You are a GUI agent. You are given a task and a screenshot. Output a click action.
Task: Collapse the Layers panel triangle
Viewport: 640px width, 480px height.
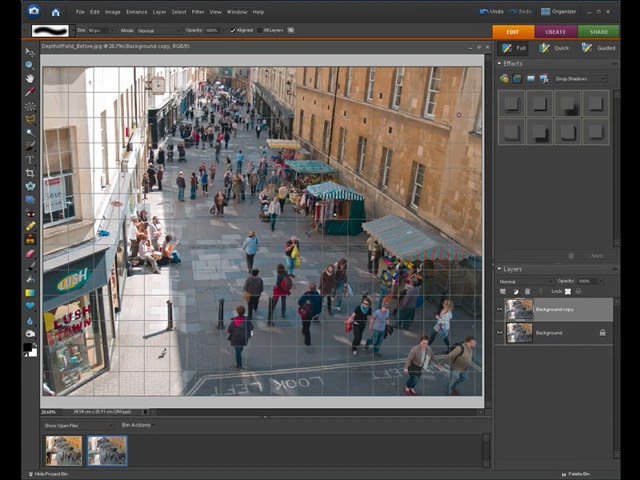[499, 269]
